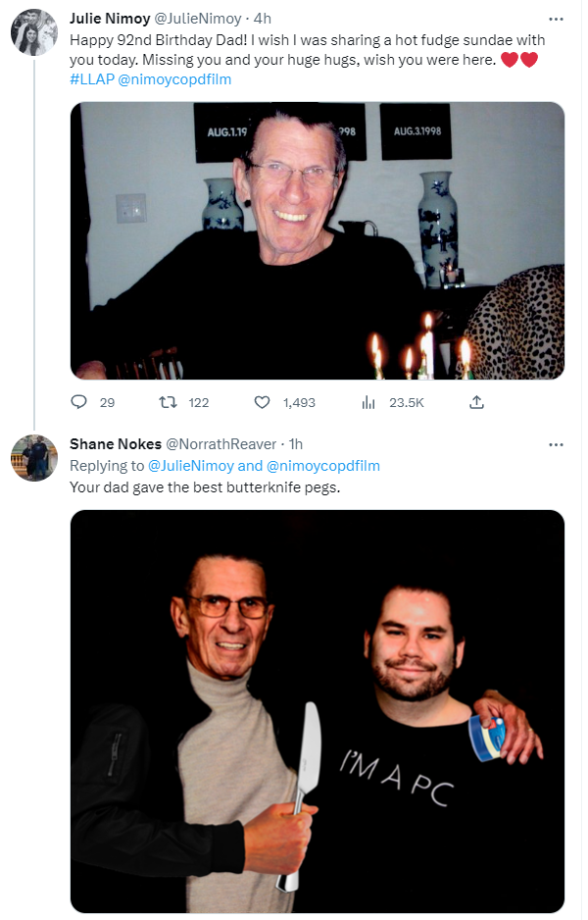The width and height of the screenshot is (588, 920).
Task: Open @nimoycopdfilm mention in Julie's tweet
Action: (x=174, y=79)
